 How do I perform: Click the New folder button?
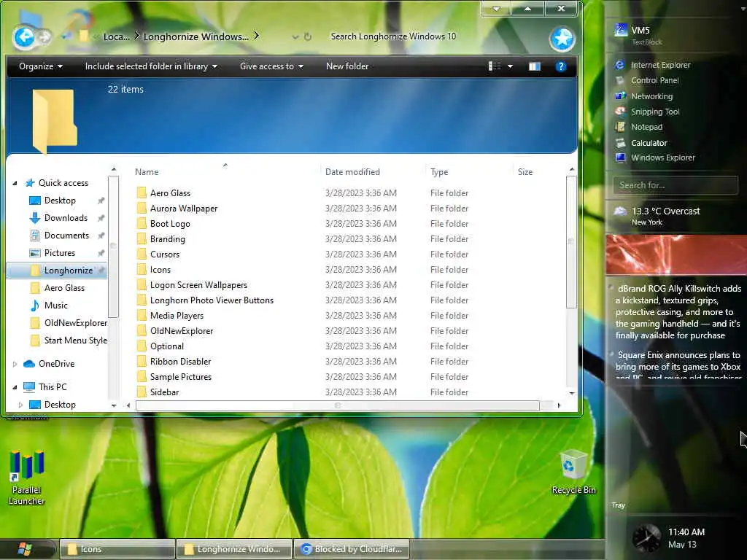347,66
